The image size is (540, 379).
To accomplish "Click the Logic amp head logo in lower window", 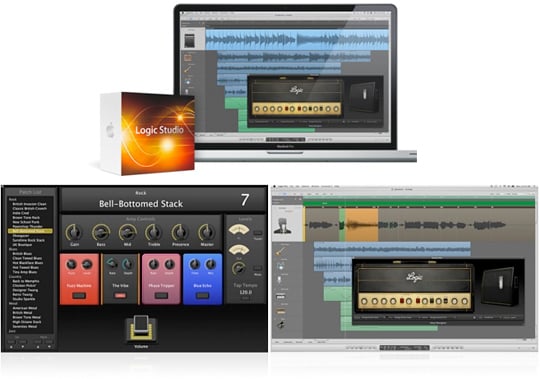I will [x=414, y=276].
